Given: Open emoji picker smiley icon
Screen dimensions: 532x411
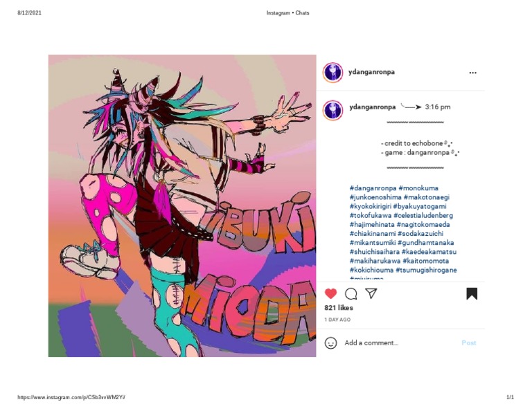Looking at the screenshot, I should (x=330, y=343).
